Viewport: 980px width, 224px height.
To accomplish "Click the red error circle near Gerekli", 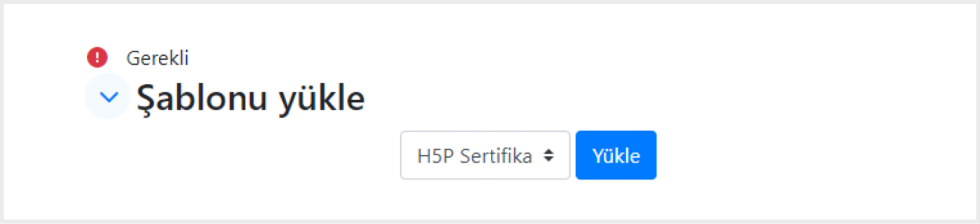I will coord(97,57).
